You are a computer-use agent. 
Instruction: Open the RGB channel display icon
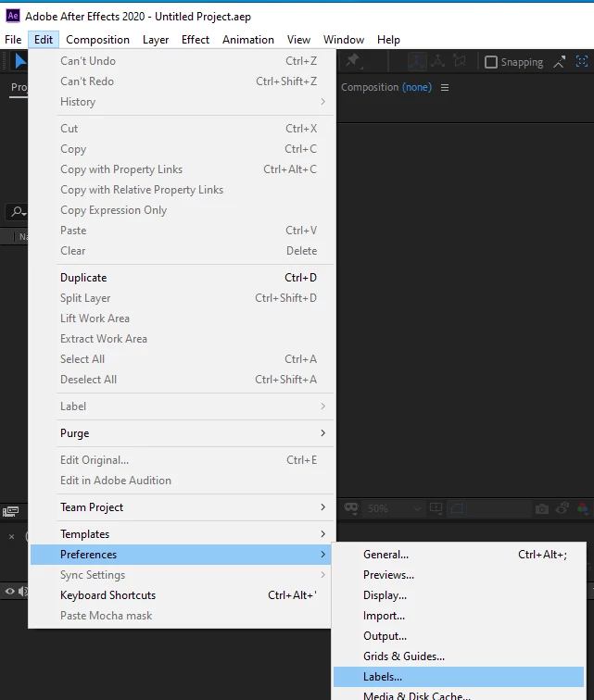[x=582, y=508]
